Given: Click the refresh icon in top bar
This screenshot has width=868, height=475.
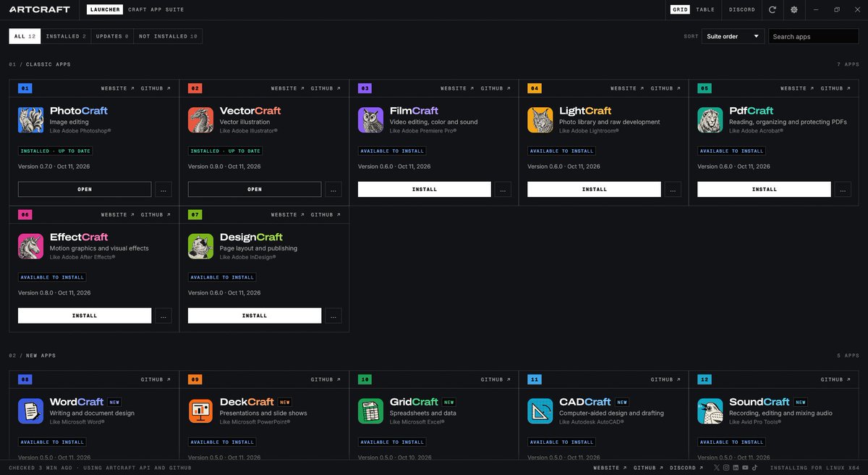Looking at the screenshot, I should [x=773, y=9].
